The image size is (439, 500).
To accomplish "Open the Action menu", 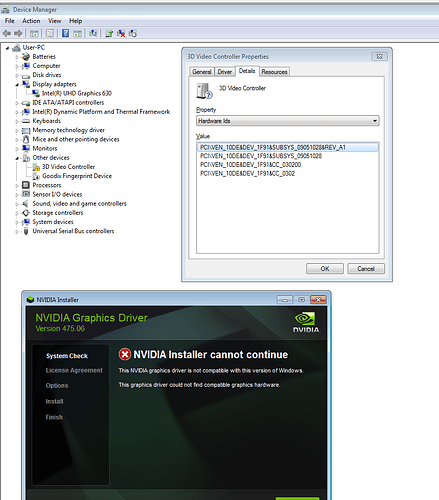I will point(31,21).
